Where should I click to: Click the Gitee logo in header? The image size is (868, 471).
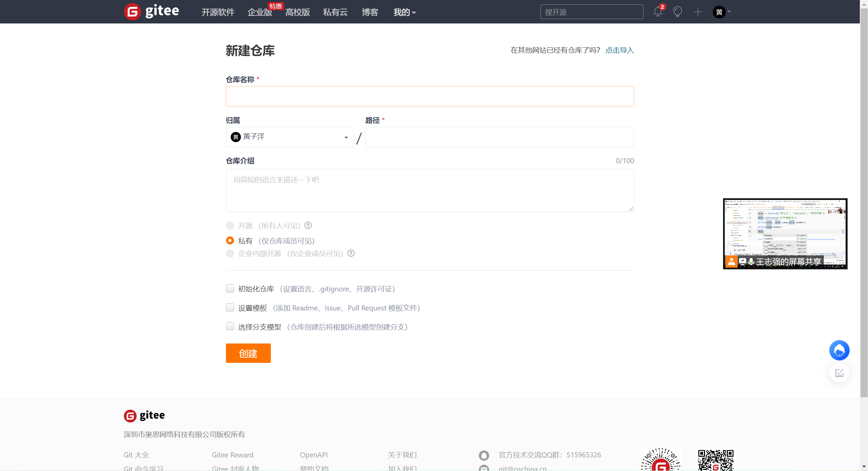coord(151,12)
